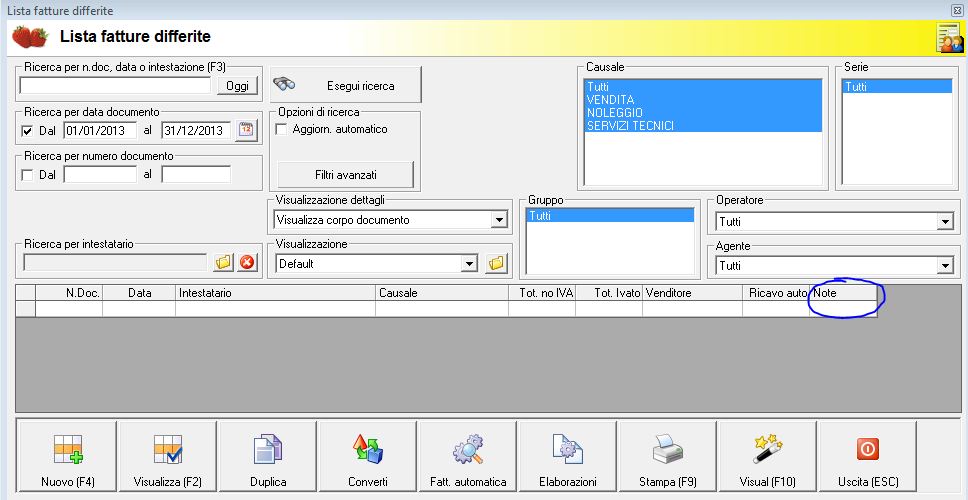Click the Data column header

(x=139, y=293)
